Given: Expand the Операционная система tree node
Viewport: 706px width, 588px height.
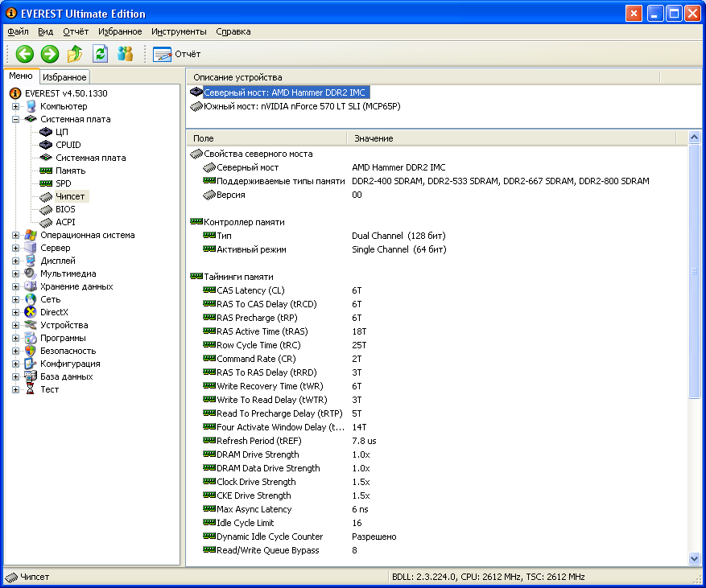Looking at the screenshot, I should coord(16,235).
